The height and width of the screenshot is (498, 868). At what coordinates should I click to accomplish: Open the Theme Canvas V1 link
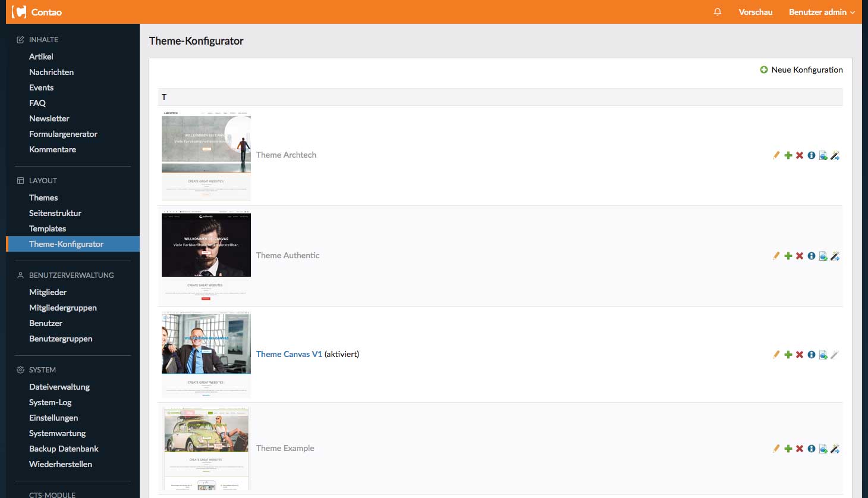(x=289, y=354)
